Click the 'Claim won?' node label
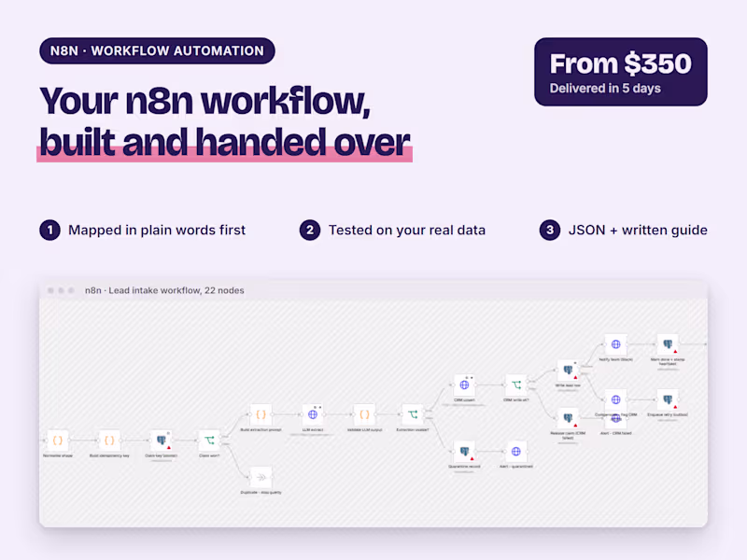 click(x=209, y=455)
